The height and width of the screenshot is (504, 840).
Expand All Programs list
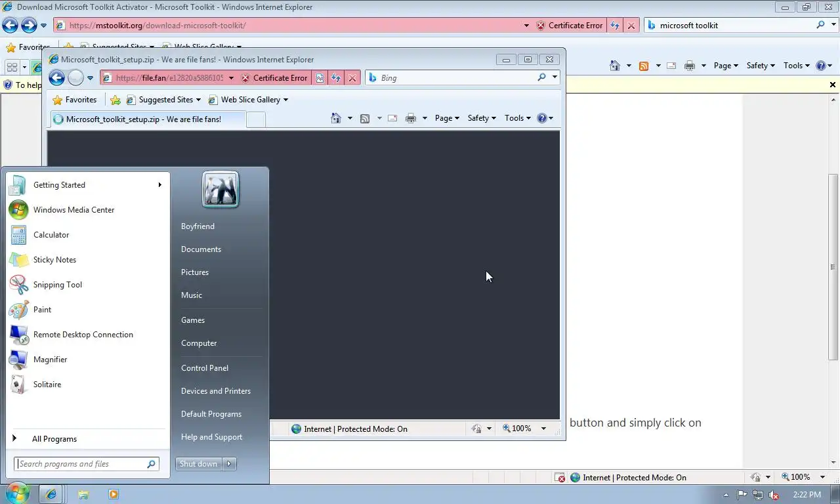coord(54,439)
